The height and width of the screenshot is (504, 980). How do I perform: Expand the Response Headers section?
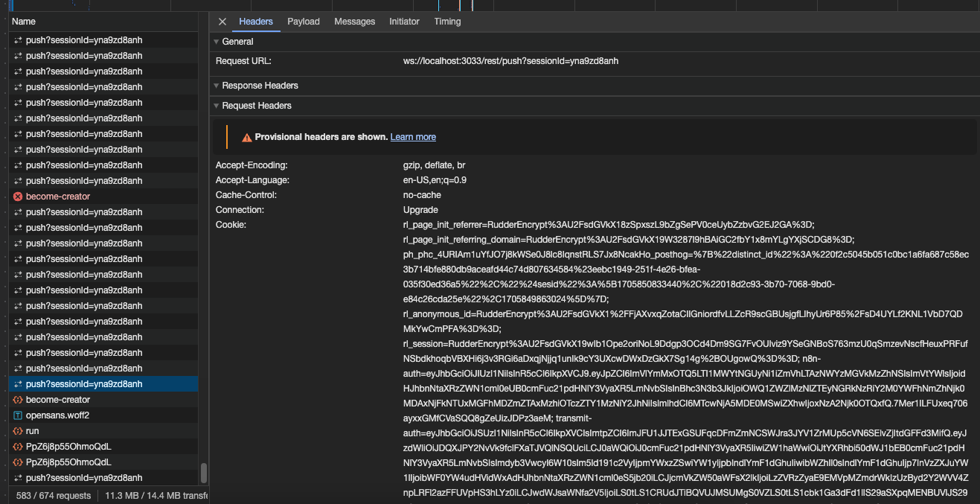point(216,85)
